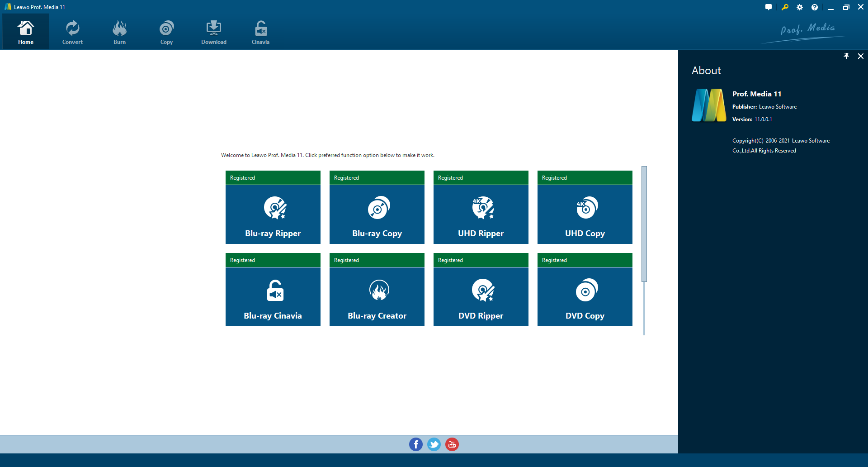This screenshot has width=868, height=467.
Task: Click the copyright notice in About panel
Action: 781,146
